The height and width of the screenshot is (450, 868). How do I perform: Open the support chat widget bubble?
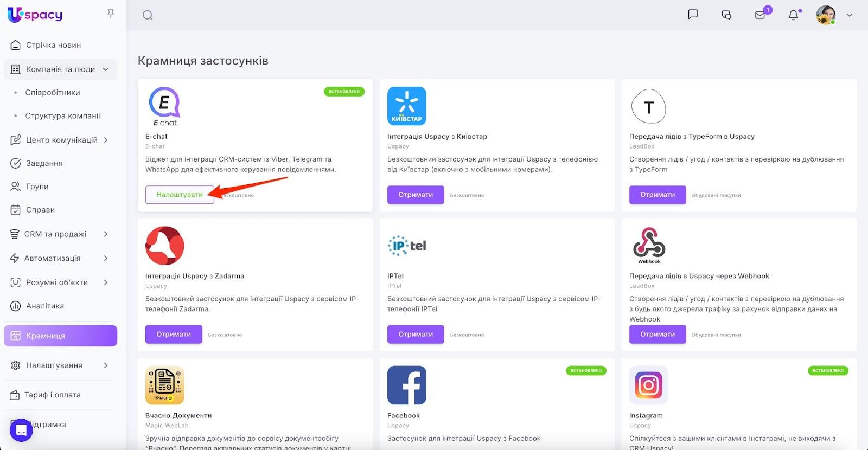(21, 430)
